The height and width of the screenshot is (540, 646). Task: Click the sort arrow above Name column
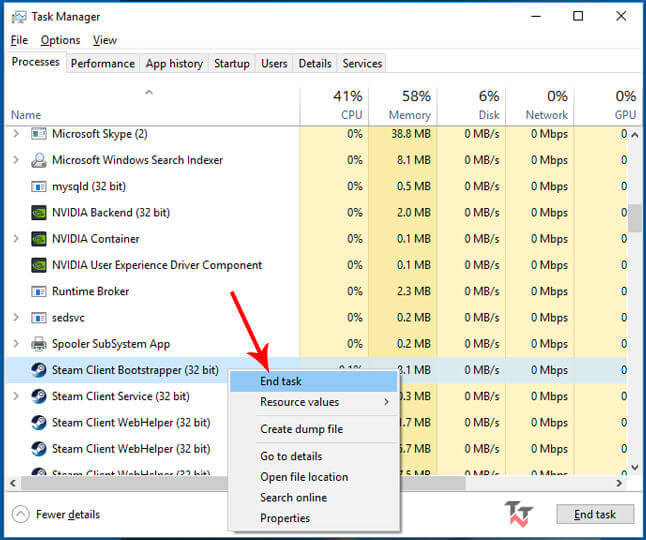click(149, 92)
